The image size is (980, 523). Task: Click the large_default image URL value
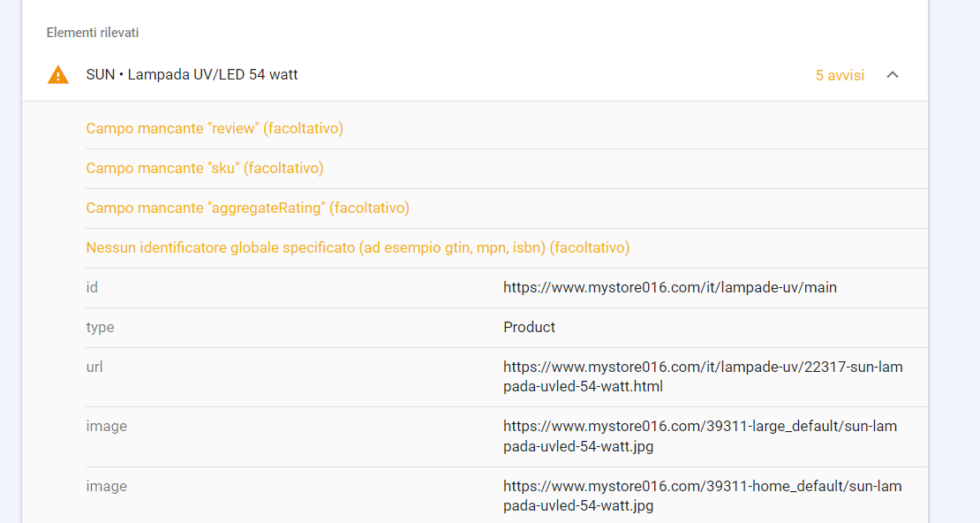[x=699, y=436]
